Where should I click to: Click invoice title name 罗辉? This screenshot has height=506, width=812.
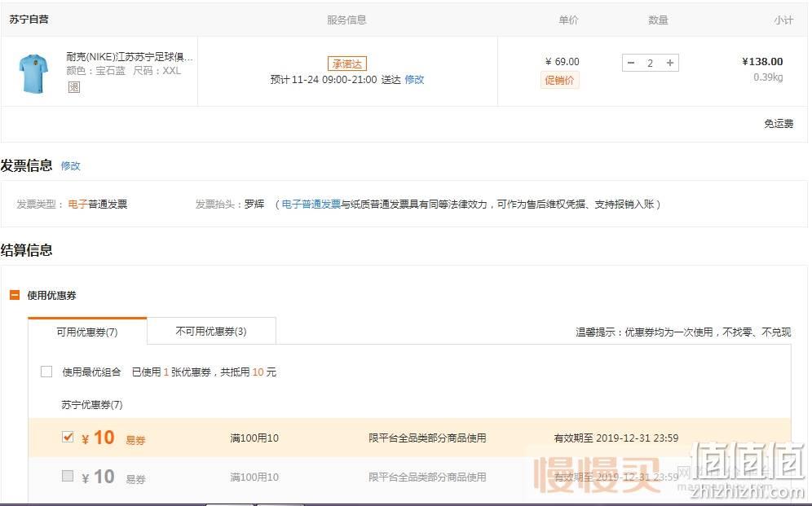tap(254, 205)
